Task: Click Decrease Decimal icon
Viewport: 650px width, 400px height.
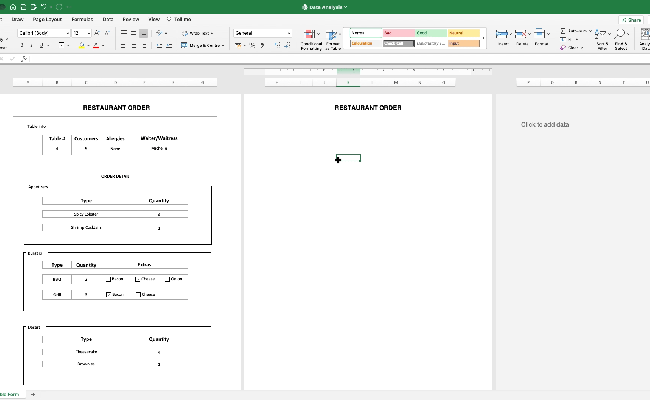Action: pyautogui.click(x=287, y=45)
